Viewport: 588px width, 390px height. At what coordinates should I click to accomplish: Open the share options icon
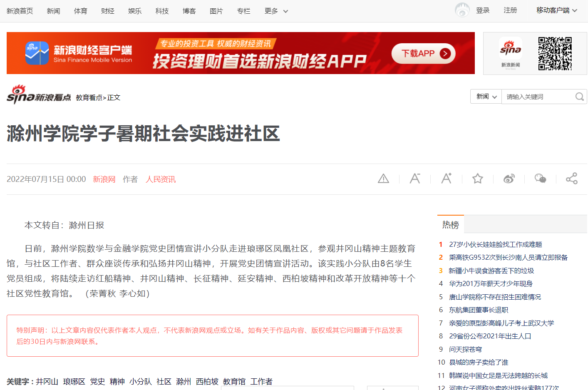pyautogui.click(x=571, y=179)
